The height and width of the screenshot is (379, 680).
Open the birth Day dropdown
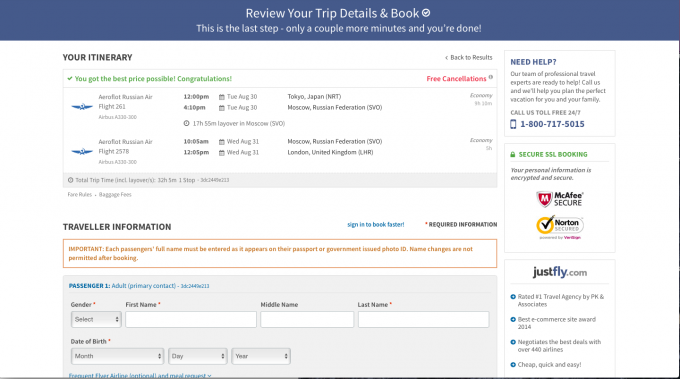pyautogui.click(x=198, y=356)
